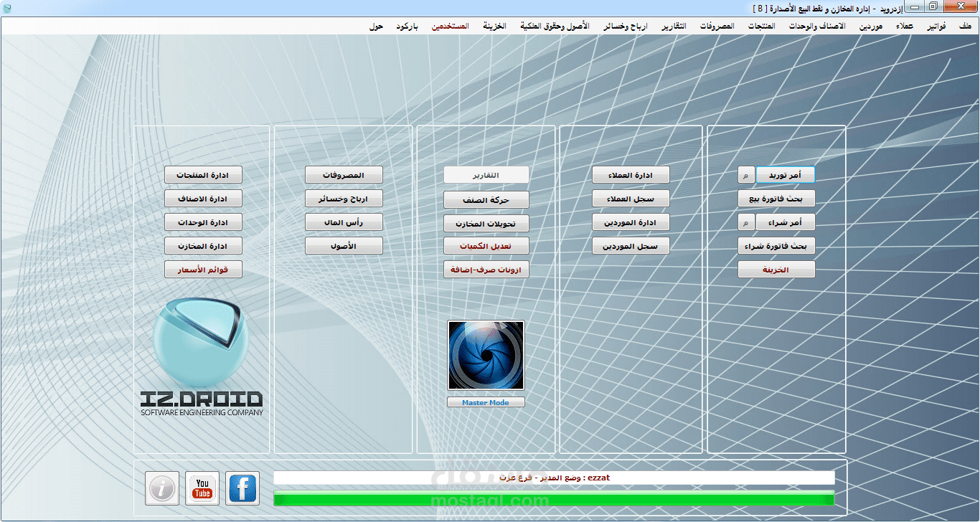Click the الخزينة panel button
Screen dimensions: 980x522
[x=776, y=270]
